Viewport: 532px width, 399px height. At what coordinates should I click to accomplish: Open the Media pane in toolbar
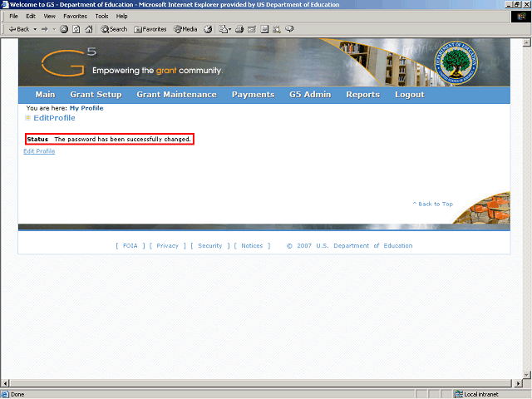pyautogui.click(x=185, y=30)
